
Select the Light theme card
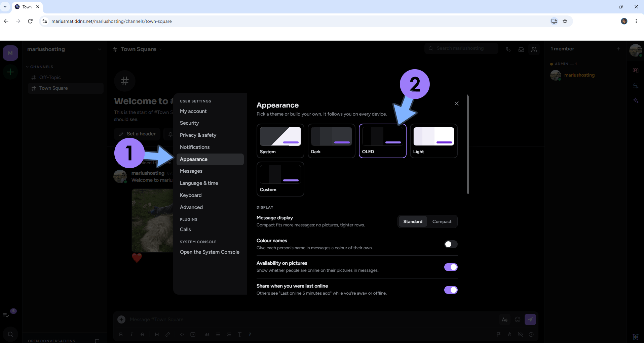[433, 141]
